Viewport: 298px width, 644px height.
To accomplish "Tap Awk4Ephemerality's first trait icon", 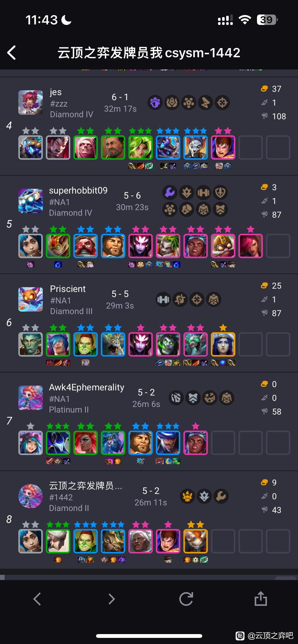I will tap(176, 398).
